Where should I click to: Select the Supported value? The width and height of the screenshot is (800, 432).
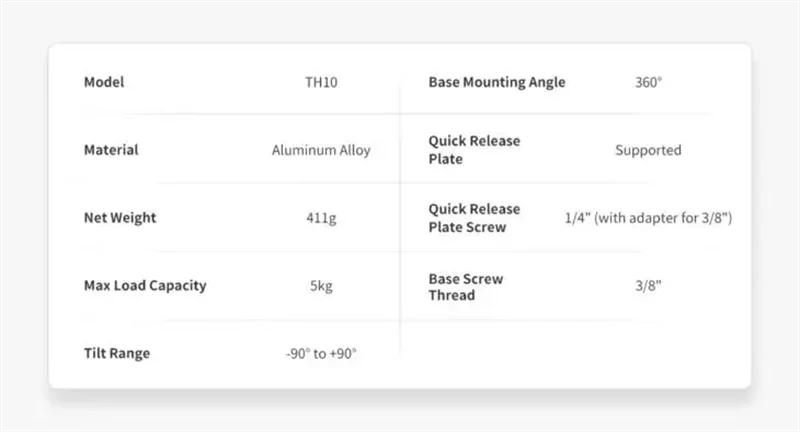coord(648,150)
